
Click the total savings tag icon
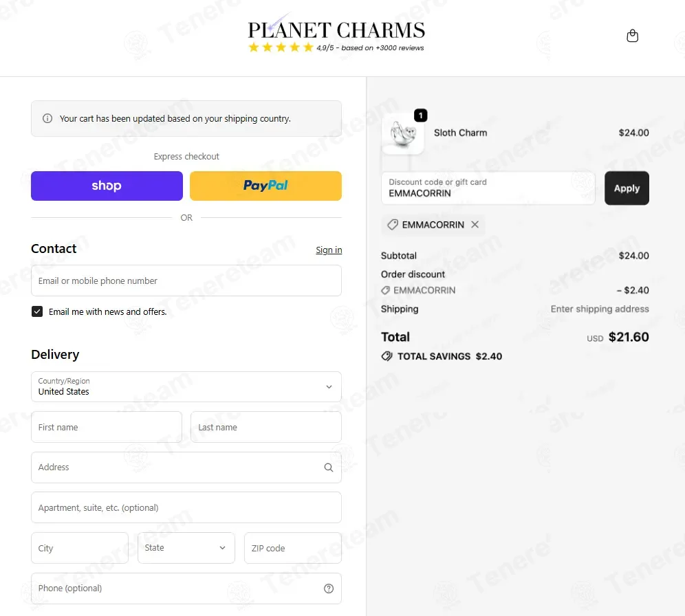(387, 356)
